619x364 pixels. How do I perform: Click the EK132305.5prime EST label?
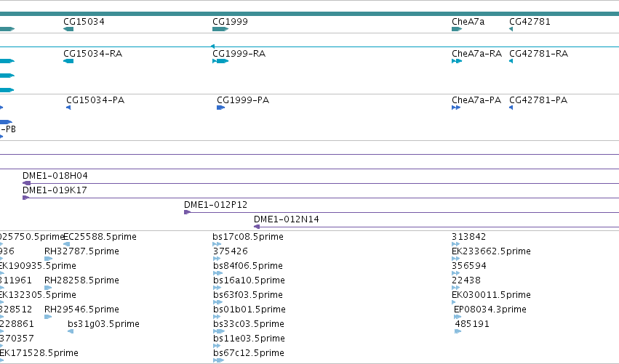point(38,295)
